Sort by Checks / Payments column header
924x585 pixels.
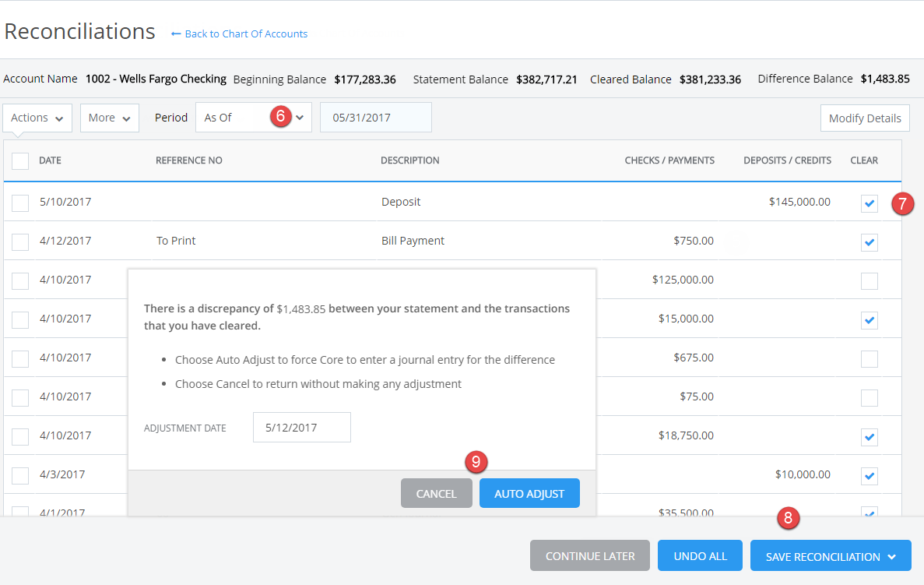pos(669,160)
